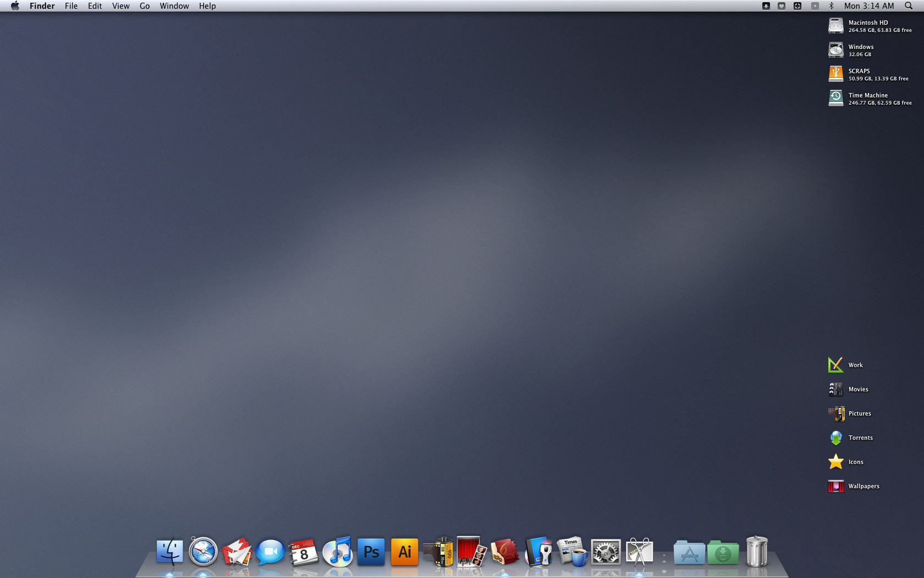Click the clock showing Mon 3:14 AM
The image size is (924, 578).
(869, 6)
